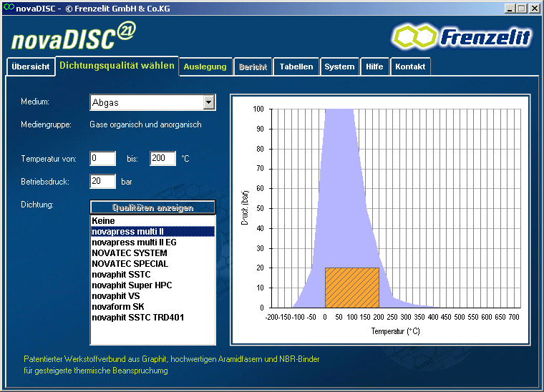Select novapress multi II EG gasket

[x=134, y=242]
